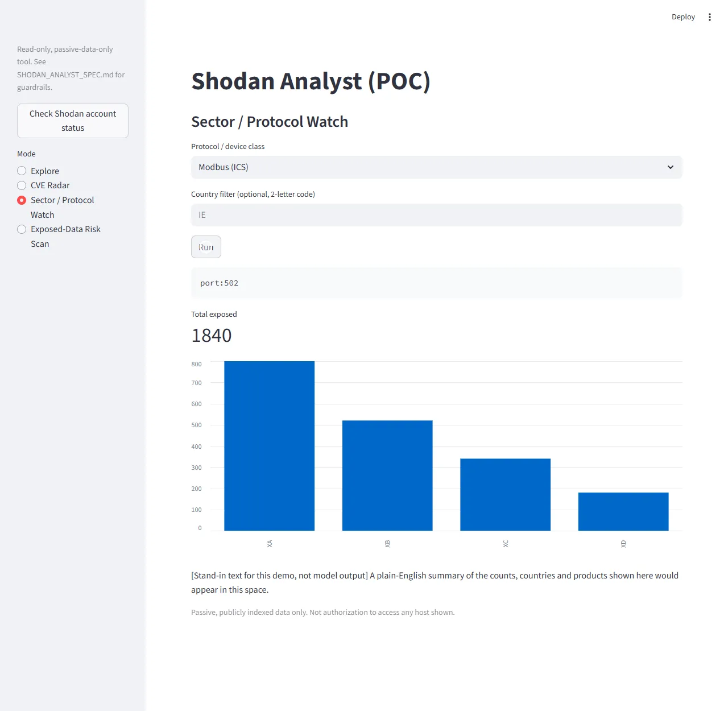Click the XD bar in the chart
The height and width of the screenshot is (711, 728).
point(623,511)
